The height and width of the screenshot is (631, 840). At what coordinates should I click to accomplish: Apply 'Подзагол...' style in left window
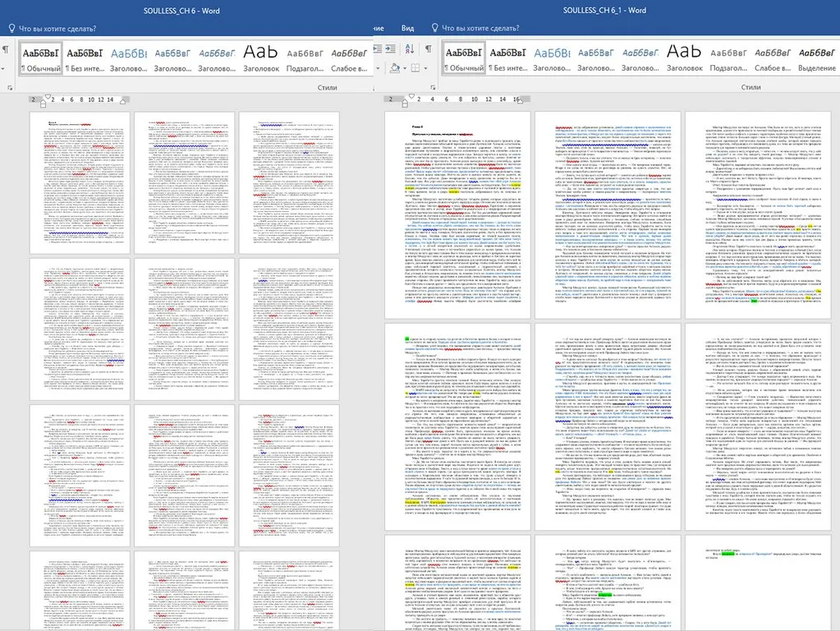[x=305, y=59]
